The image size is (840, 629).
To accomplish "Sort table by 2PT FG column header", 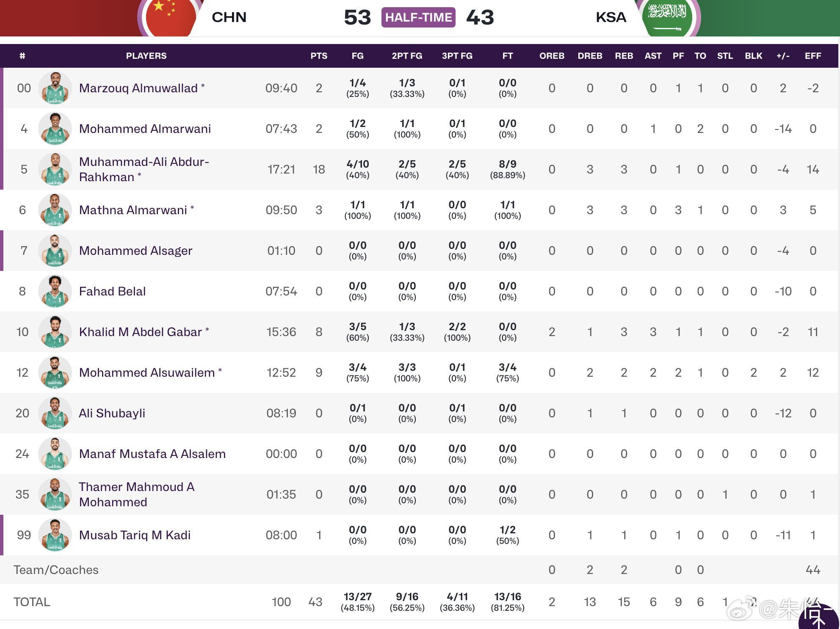I will pyautogui.click(x=407, y=56).
